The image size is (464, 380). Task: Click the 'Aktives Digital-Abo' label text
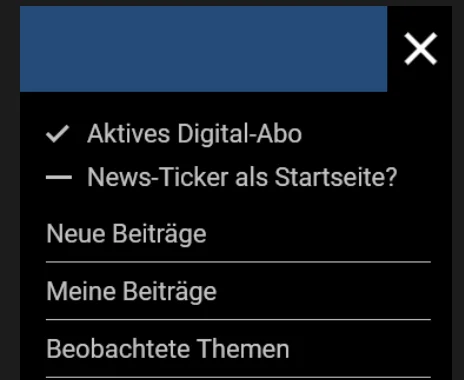point(194,134)
